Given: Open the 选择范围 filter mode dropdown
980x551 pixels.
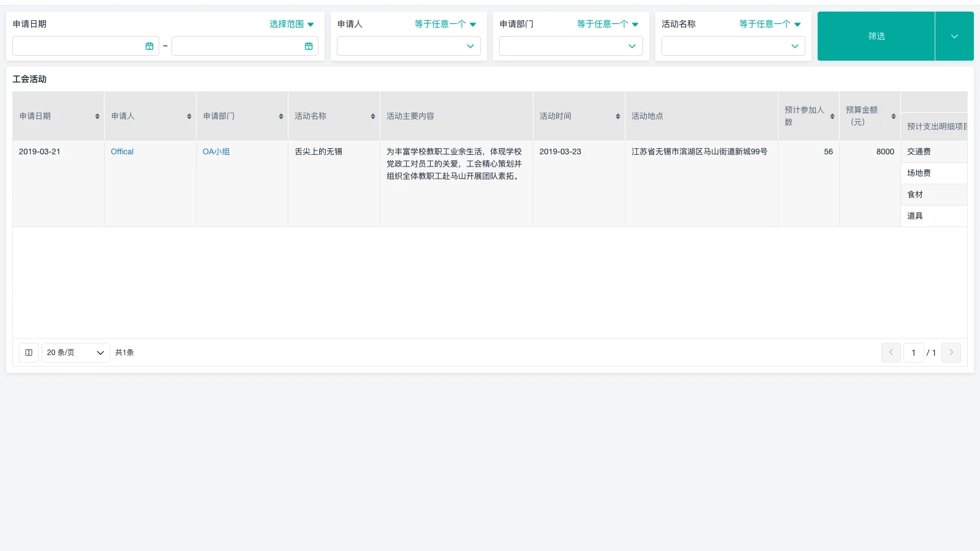Looking at the screenshot, I should (x=292, y=24).
